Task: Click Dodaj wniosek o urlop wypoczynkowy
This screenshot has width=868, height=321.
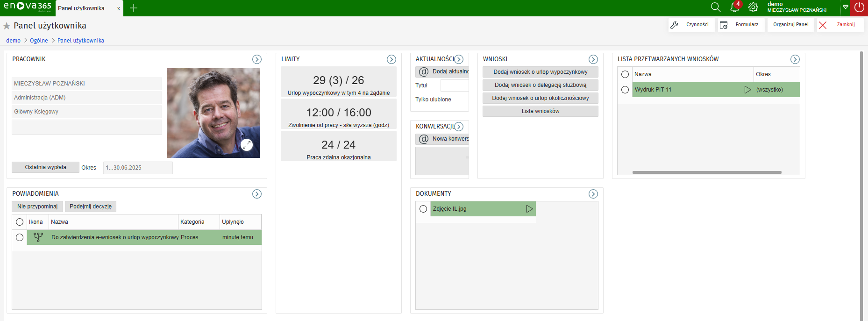Action: [540, 72]
